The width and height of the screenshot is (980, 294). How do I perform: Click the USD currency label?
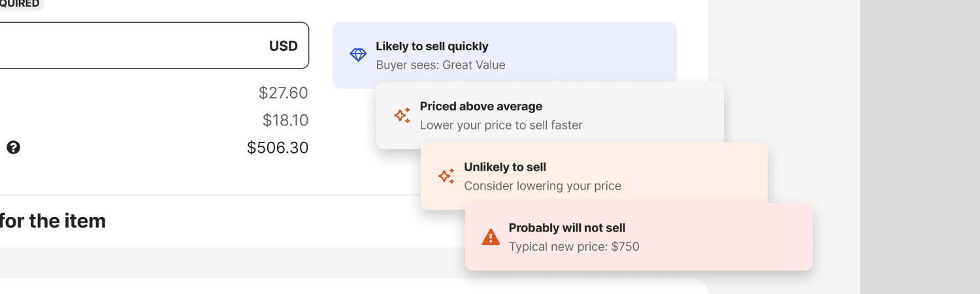coord(283,46)
